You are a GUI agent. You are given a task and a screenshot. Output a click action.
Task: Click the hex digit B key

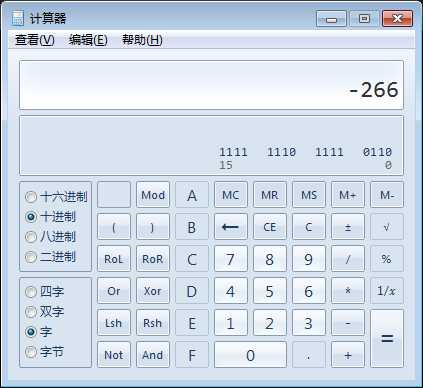(192, 227)
